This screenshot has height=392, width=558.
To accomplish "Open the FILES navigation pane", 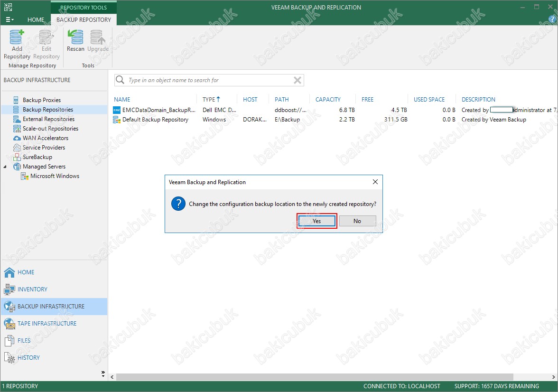I will point(53,341).
